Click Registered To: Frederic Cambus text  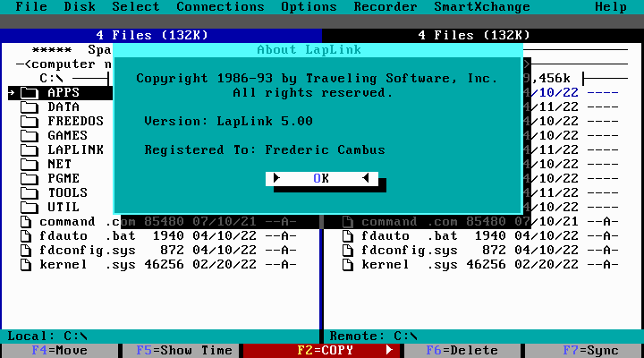coord(265,150)
